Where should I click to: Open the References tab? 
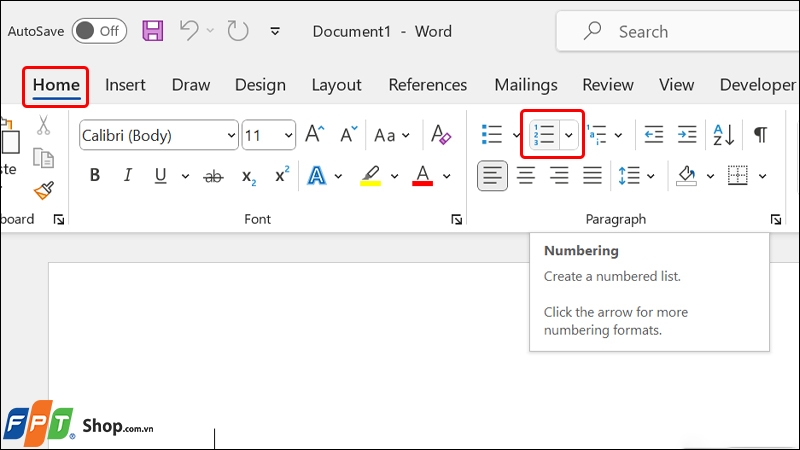click(x=428, y=85)
